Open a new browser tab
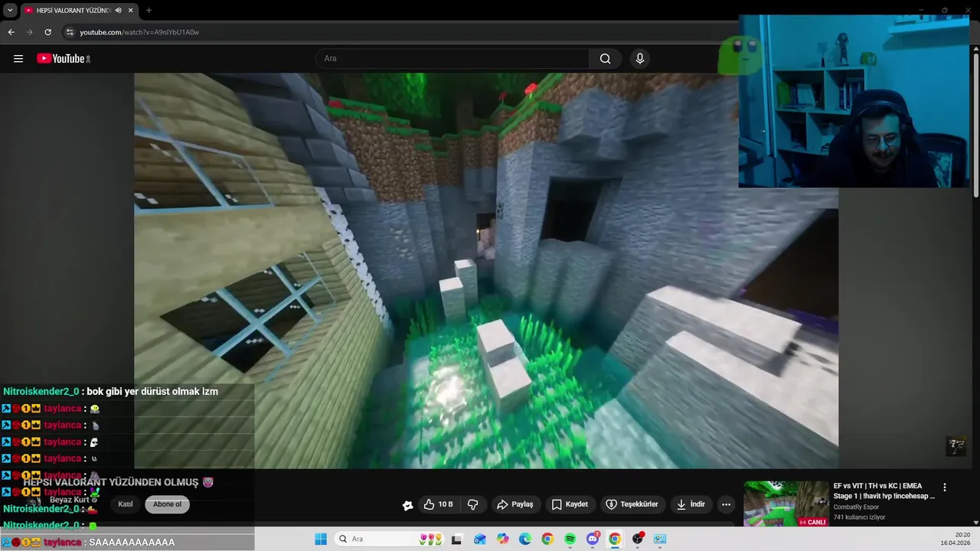Screen dimensions: 980x551 [149, 10]
